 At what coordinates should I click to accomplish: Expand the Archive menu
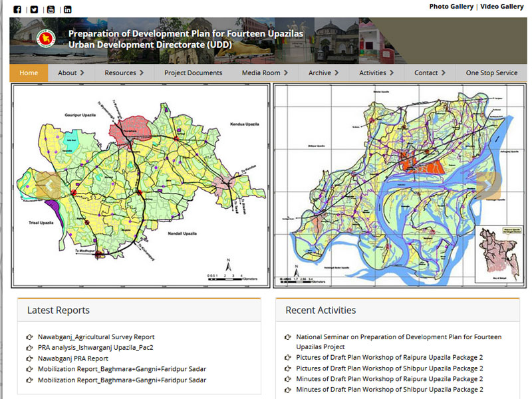323,73
